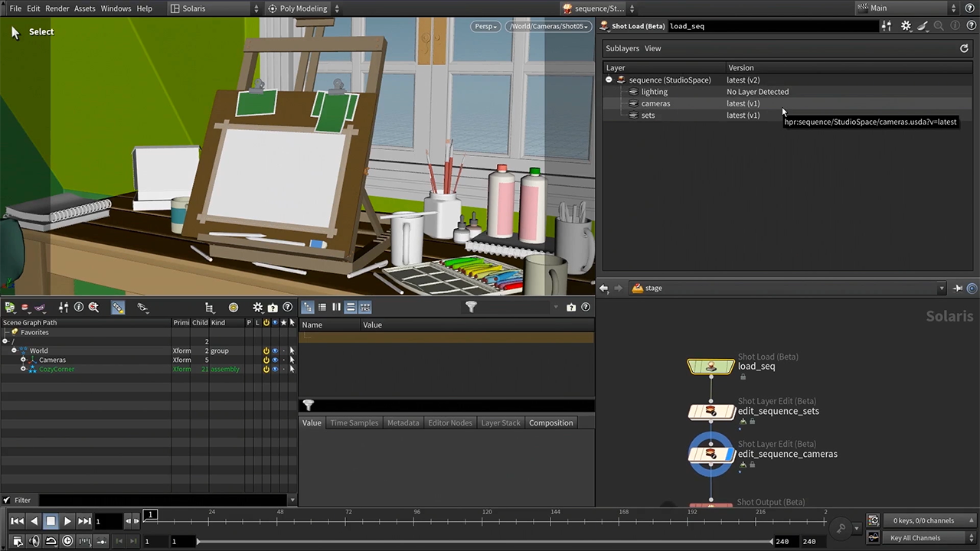Toggle activation power icon for CozyCorner
The image size is (980, 551).
pyautogui.click(x=266, y=369)
